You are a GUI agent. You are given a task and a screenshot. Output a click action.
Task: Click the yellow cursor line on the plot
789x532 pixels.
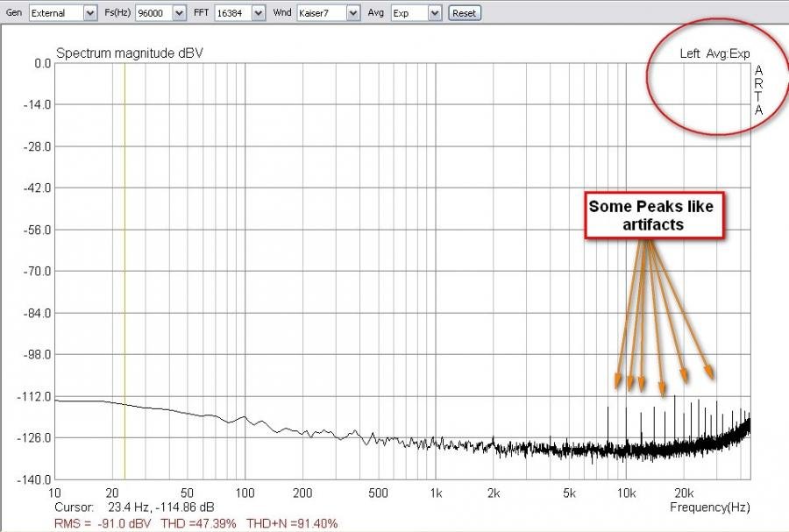(x=124, y=263)
